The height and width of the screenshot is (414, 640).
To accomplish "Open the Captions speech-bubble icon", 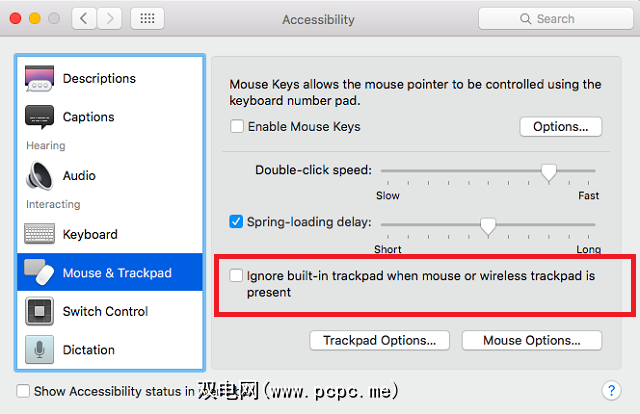I will point(39,117).
